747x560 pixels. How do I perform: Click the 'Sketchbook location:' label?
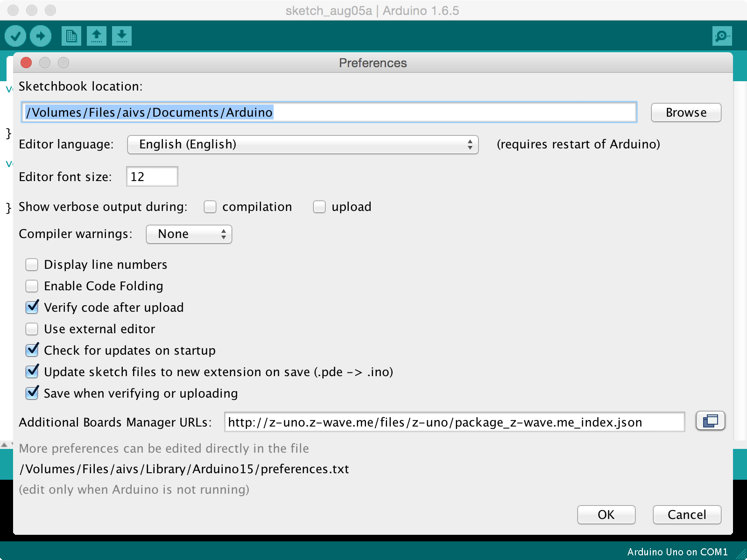click(x=81, y=86)
